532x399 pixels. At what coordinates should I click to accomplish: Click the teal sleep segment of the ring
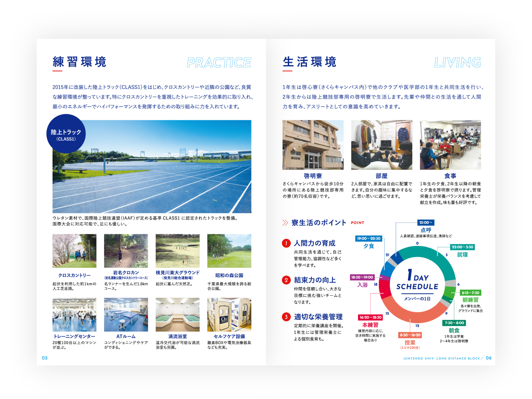pyautogui.click(x=437, y=258)
